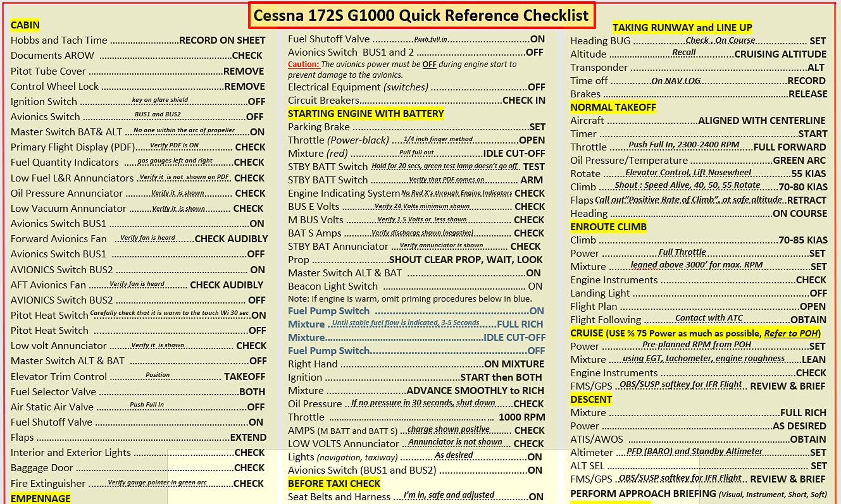Select the "Transponder" line
The image size is (841, 504).
click(697, 68)
